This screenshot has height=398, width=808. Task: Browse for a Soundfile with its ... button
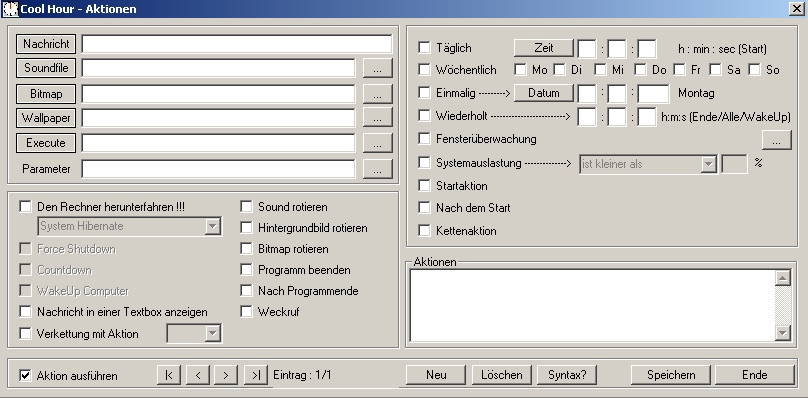[x=378, y=68]
